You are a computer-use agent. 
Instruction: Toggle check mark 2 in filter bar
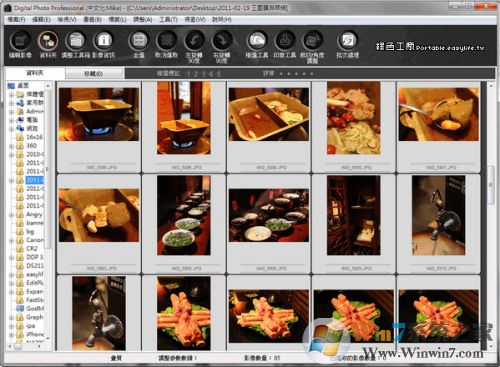point(196,74)
